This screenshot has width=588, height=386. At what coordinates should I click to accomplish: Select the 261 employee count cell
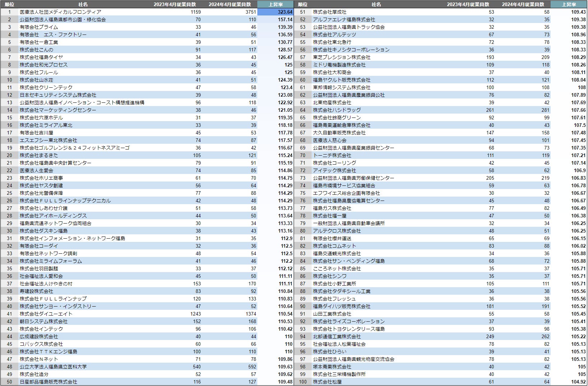490,110
